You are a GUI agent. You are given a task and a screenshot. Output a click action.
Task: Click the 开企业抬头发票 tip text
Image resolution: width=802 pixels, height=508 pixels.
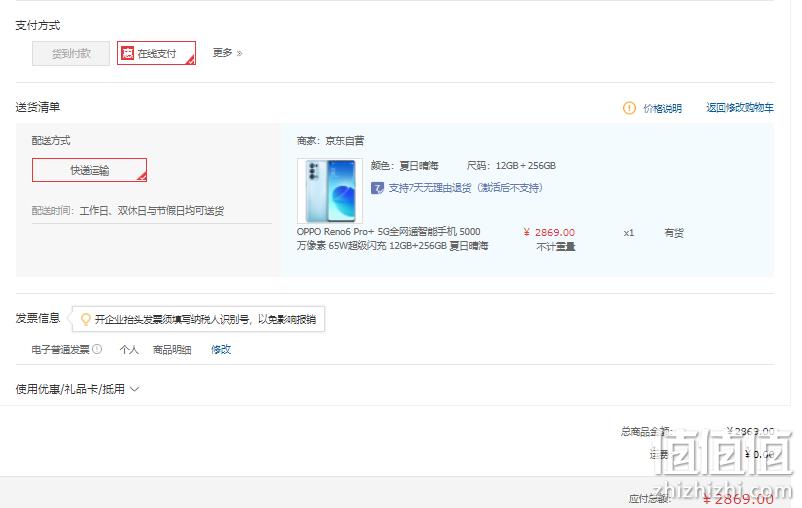point(206,319)
